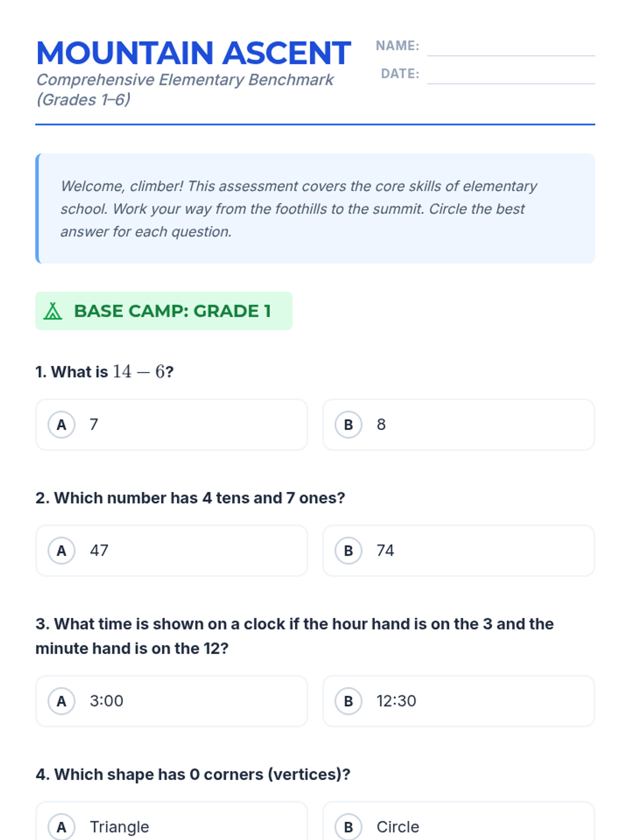Image resolution: width=630 pixels, height=840 pixels.
Task: Click question 1 text about 14 − 6
Action: [x=104, y=372]
